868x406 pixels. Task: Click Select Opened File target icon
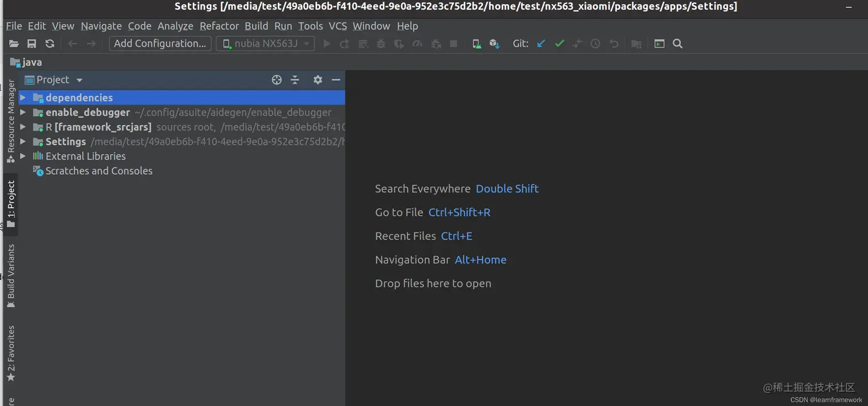click(x=277, y=80)
